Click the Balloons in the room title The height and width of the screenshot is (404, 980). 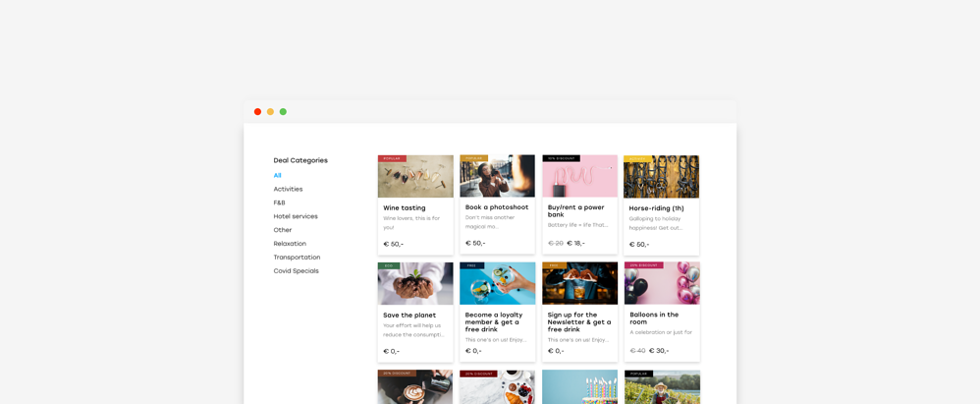click(654, 318)
